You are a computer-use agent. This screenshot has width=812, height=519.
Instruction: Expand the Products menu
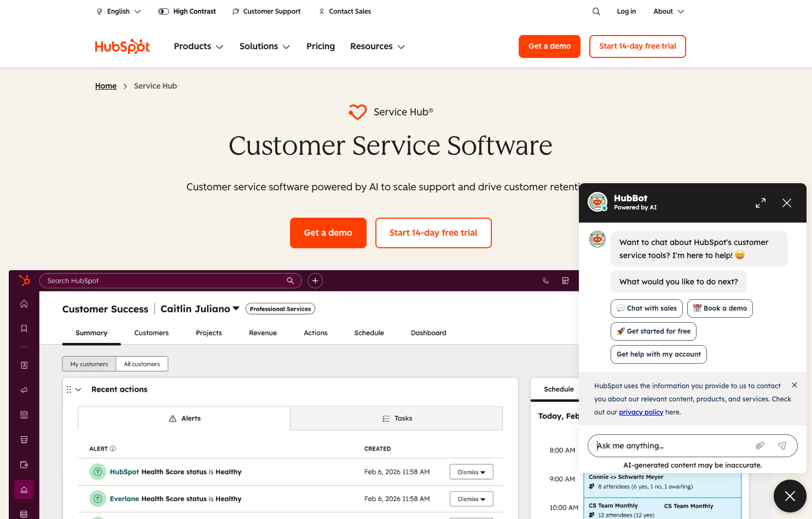click(199, 46)
